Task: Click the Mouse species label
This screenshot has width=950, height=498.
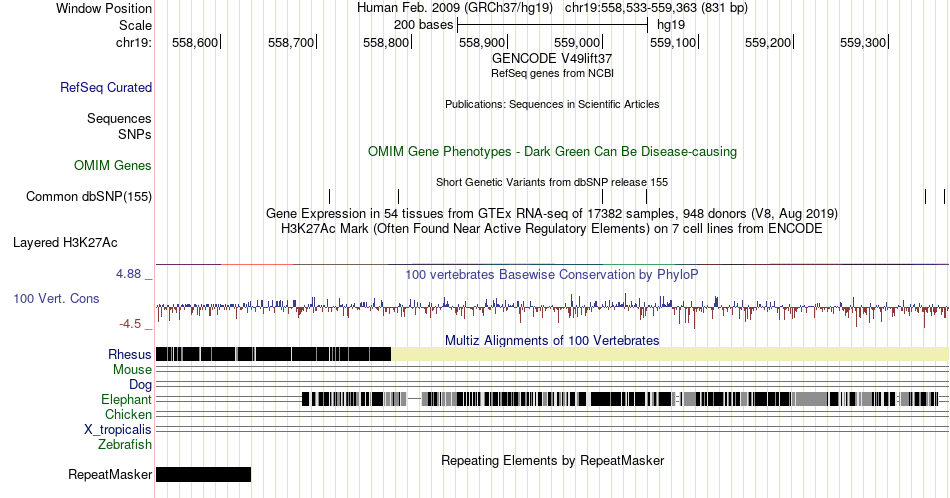Action: [x=132, y=370]
